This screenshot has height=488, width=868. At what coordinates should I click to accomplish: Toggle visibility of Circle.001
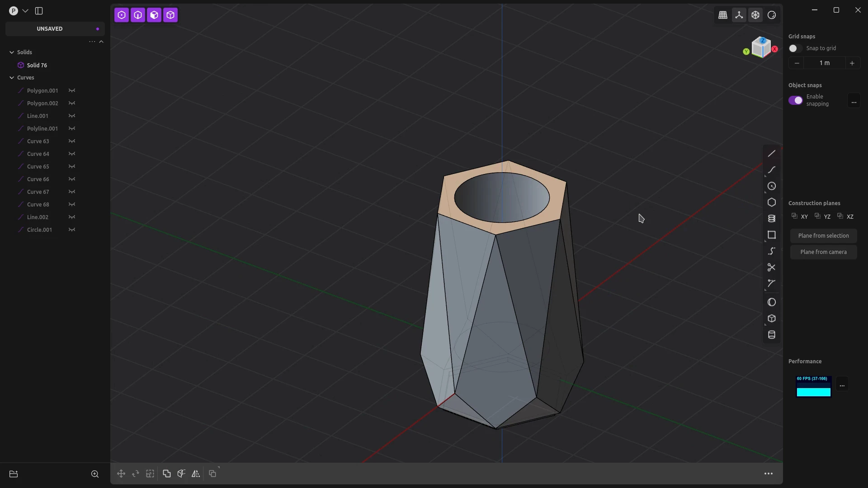click(x=72, y=230)
